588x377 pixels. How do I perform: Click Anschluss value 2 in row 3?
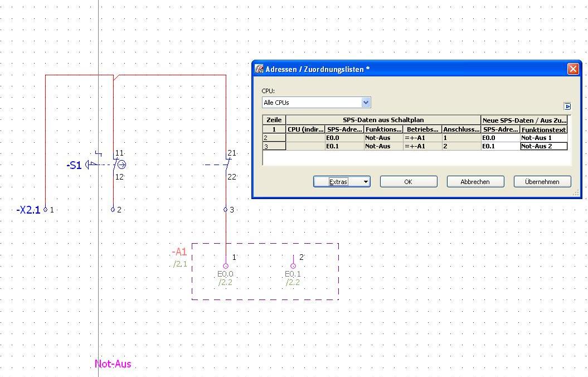click(x=461, y=146)
